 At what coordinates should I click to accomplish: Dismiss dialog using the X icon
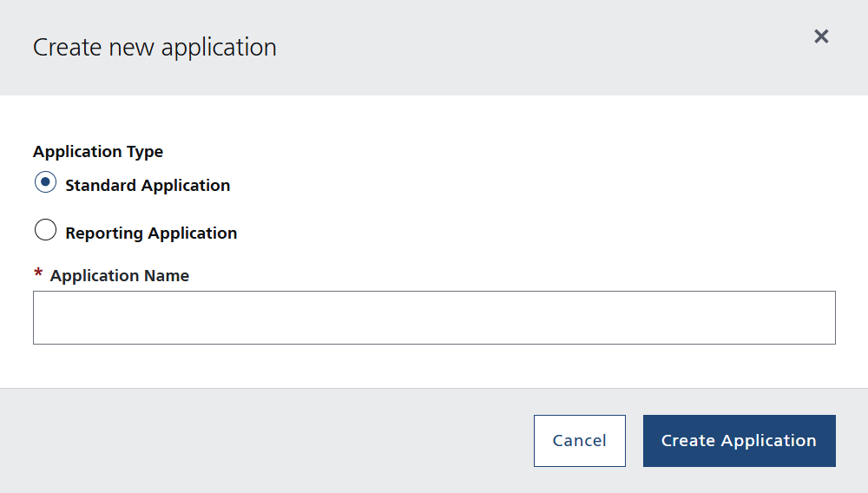[x=821, y=36]
